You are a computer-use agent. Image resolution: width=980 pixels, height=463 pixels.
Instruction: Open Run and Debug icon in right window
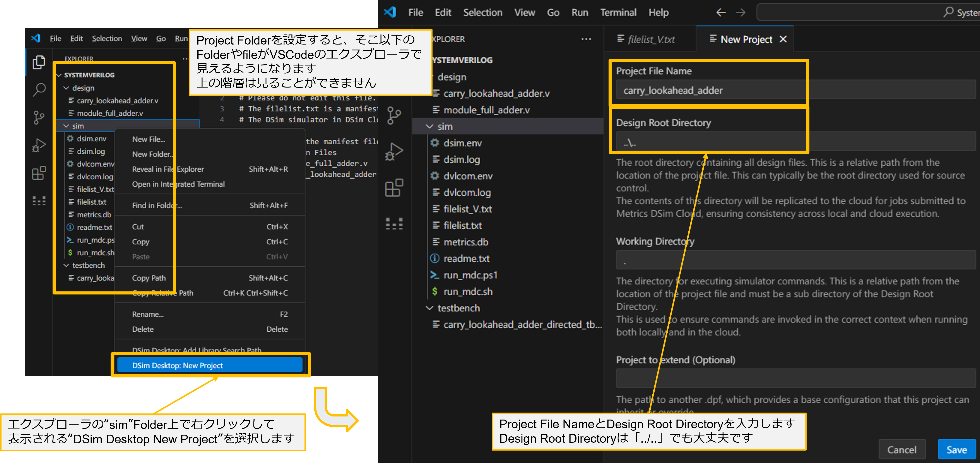[x=394, y=152]
